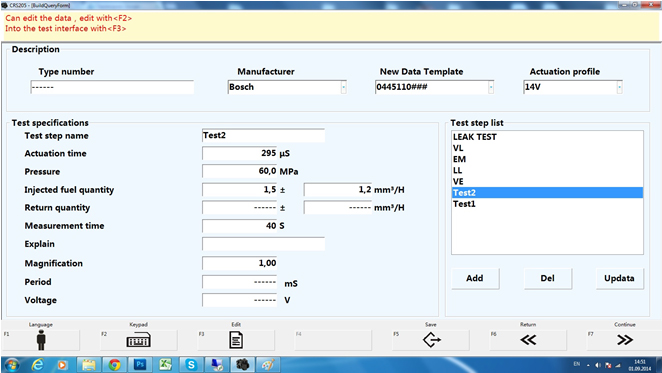Image resolution: width=662 pixels, height=373 pixels.
Task: Click the Type number input field
Action: click(112, 87)
